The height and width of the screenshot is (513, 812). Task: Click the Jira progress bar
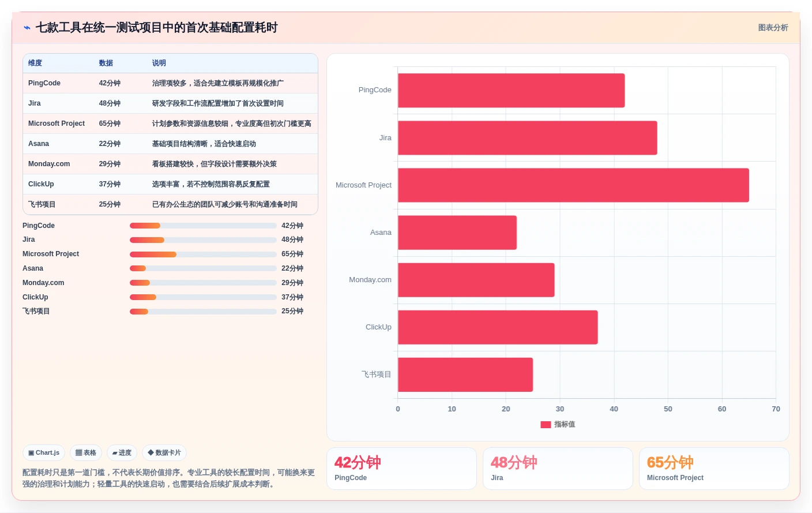(203, 240)
